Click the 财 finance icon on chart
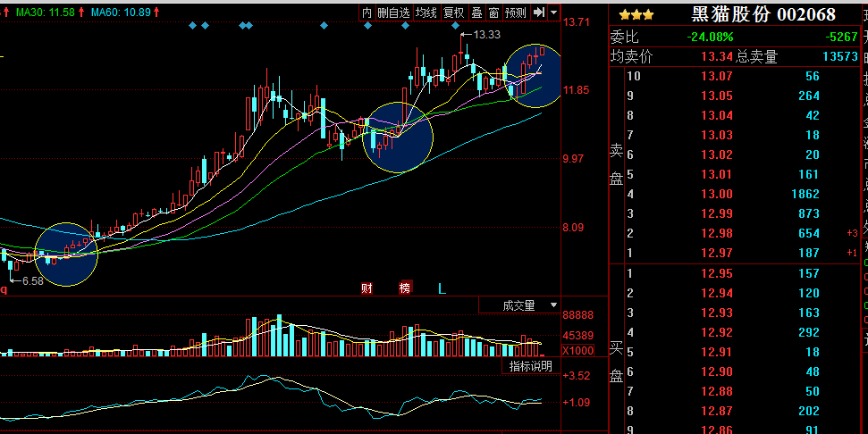Viewport: 868px width, 434px height. click(x=367, y=288)
